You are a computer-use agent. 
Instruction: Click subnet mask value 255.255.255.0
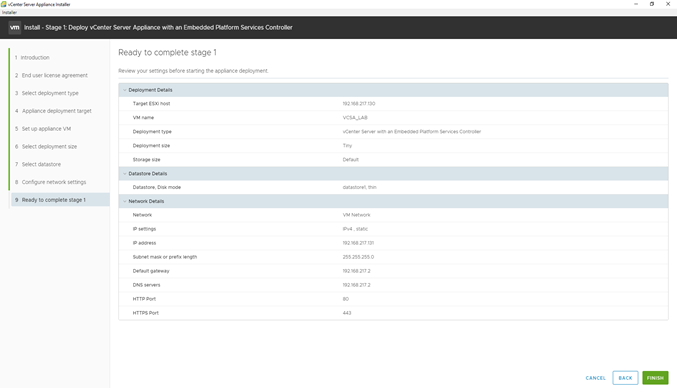click(x=358, y=257)
